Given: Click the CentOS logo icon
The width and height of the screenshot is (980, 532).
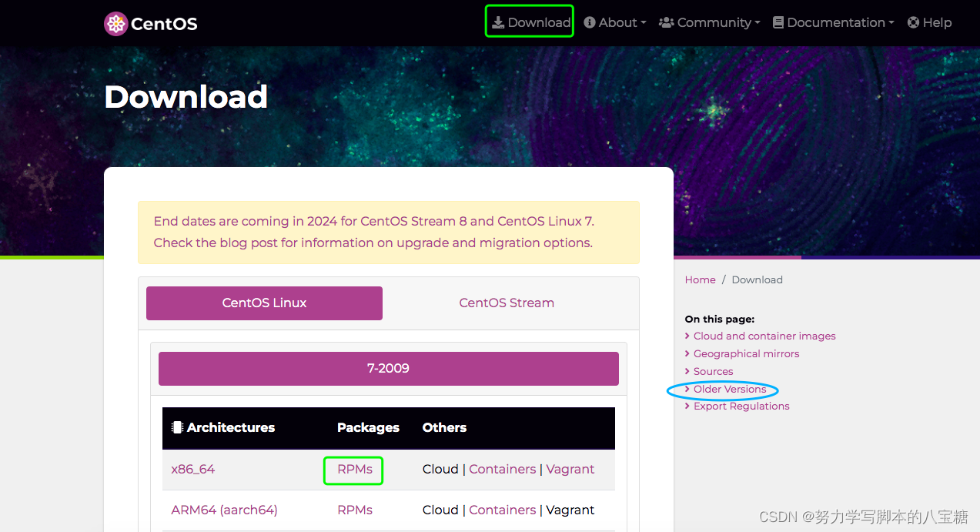Looking at the screenshot, I should [x=115, y=24].
